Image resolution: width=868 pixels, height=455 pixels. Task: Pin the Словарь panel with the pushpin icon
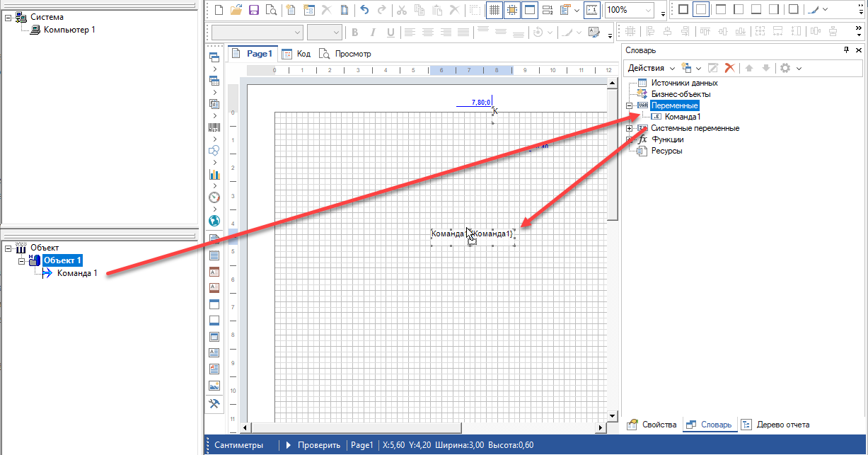846,50
